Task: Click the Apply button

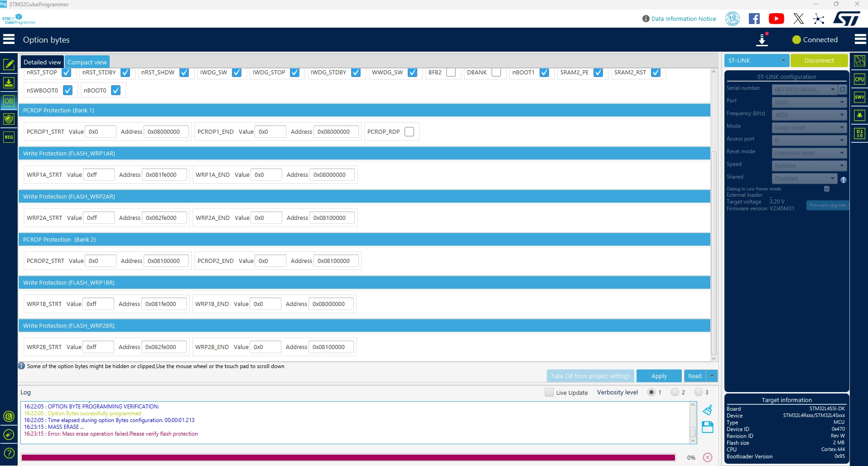Action: pos(659,376)
